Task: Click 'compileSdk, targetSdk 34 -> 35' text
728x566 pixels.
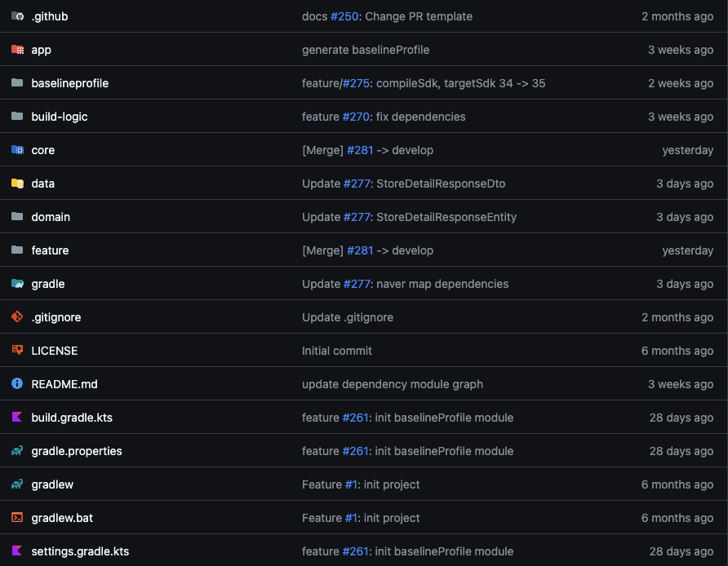Action: click(461, 83)
